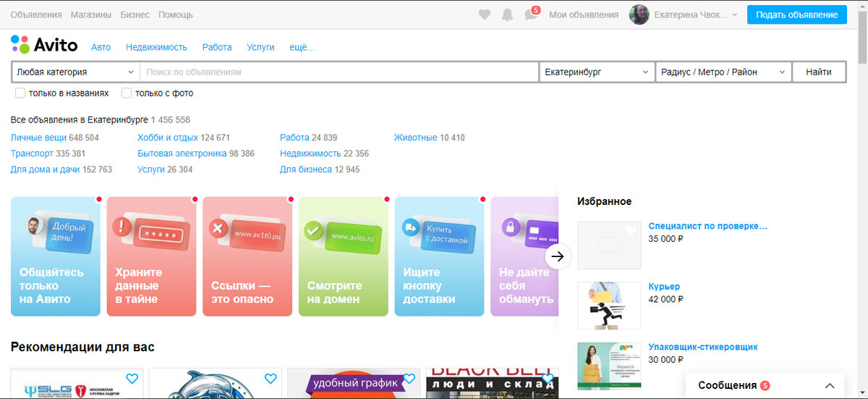Click the Упаковщик-стикеровщик listing thumbnail

point(609,366)
